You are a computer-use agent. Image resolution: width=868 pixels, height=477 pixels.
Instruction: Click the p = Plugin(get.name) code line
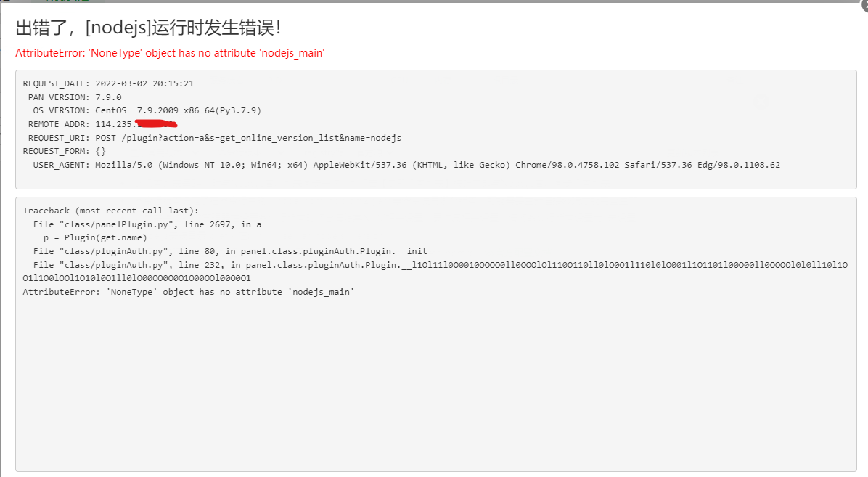(x=95, y=237)
